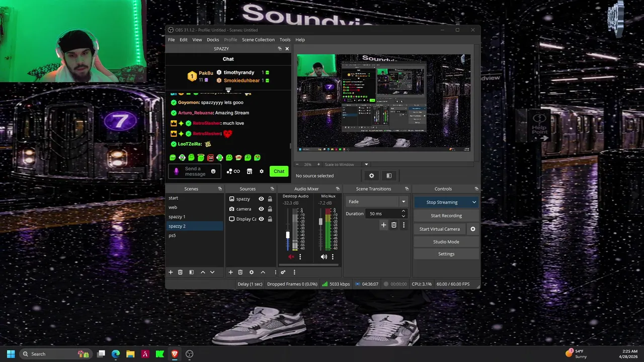
Task: Open Desktop Audio three-dot options
Action: pos(300,257)
